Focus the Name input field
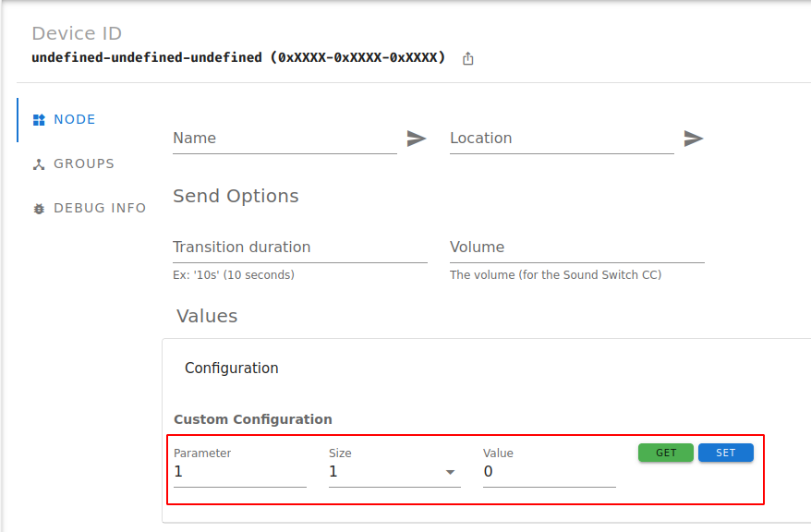Screen dimensions: 811x532 [x=284, y=139]
